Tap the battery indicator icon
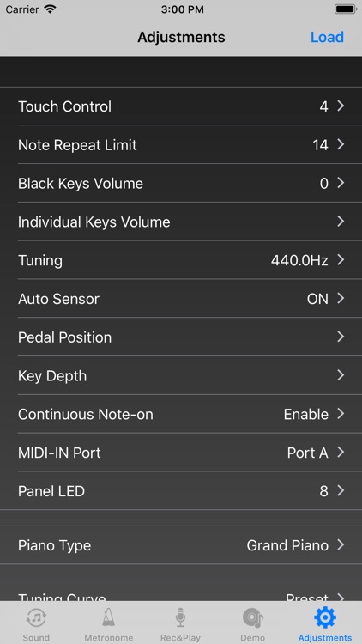Screen dimensions: 362x644 [346, 9]
